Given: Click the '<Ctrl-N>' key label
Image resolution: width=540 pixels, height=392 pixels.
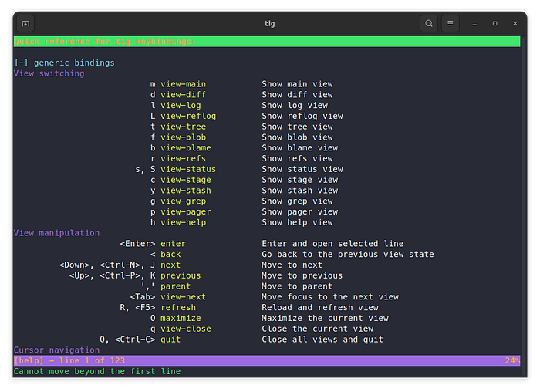Looking at the screenshot, I should (x=120, y=265).
